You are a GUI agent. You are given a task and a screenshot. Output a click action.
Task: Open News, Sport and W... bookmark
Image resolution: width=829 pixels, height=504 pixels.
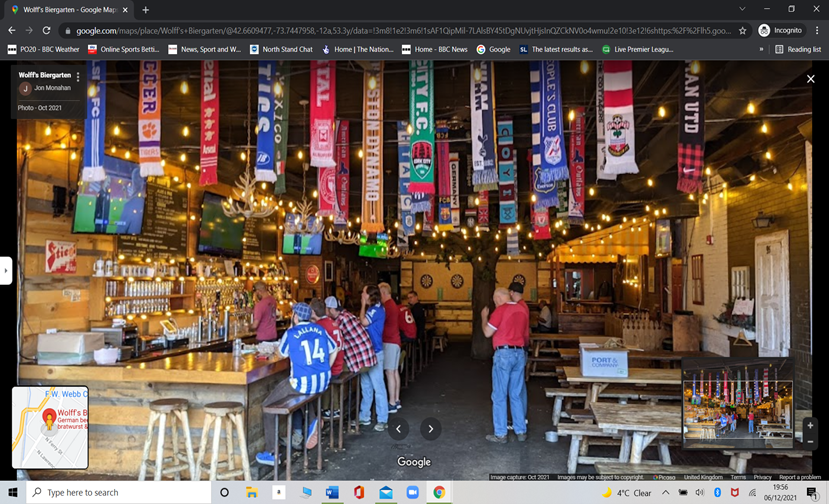click(x=204, y=49)
